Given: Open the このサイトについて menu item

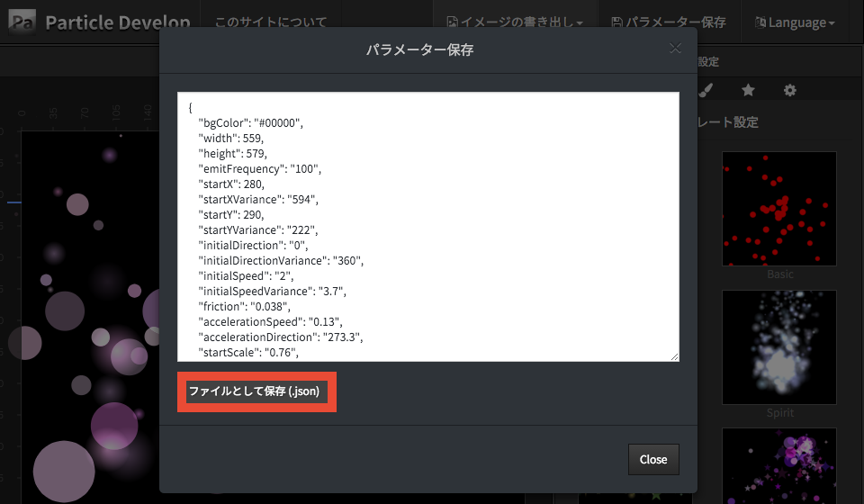Looking at the screenshot, I should [x=272, y=22].
